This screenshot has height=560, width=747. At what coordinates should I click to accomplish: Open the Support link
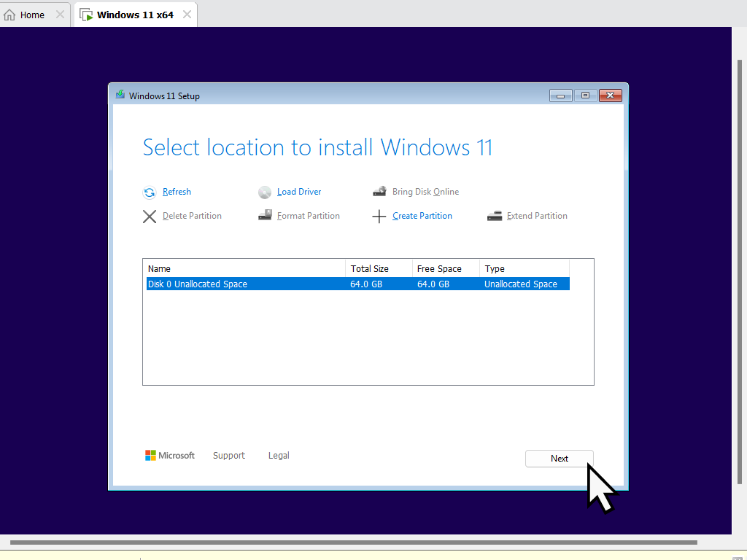pyautogui.click(x=228, y=455)
